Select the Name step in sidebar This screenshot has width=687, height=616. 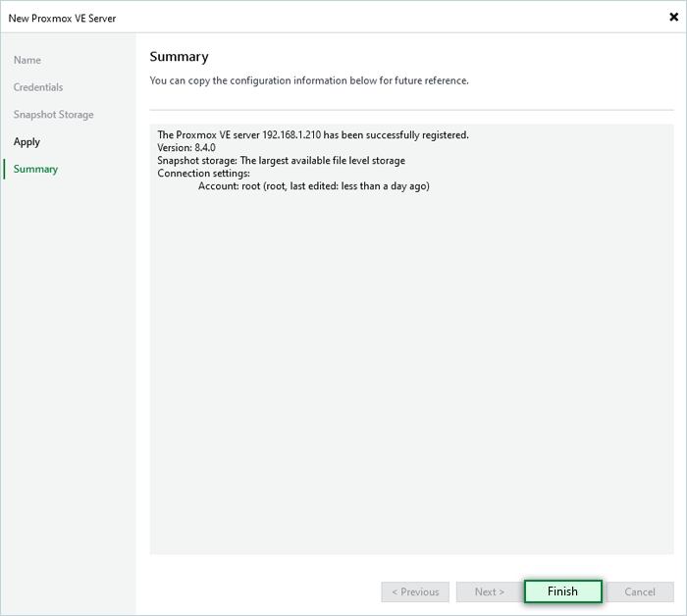pyautogui.click(x=27, y=60)
